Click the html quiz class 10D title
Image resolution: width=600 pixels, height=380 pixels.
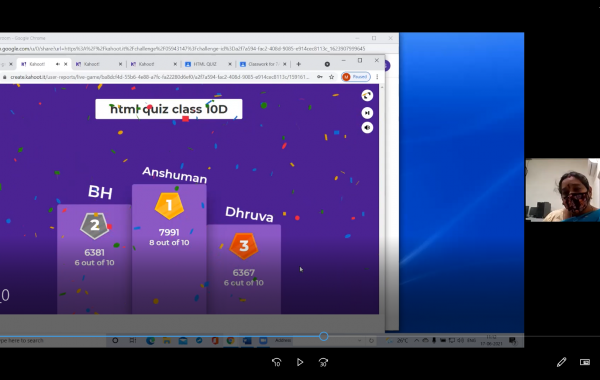pyautogui.click(x=169, y=109)
